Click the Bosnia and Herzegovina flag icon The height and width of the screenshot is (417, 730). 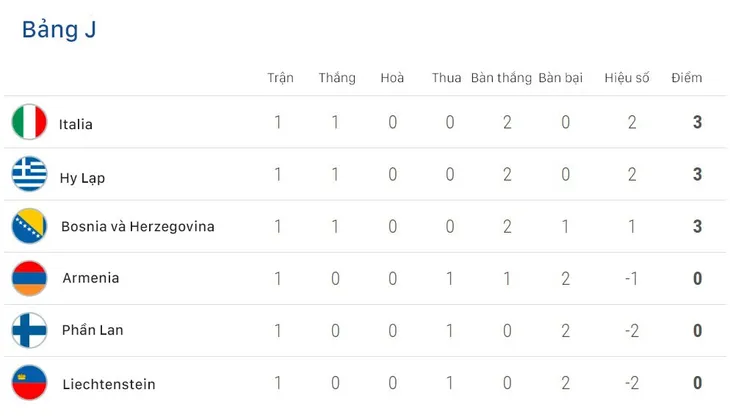click(29, 226)
